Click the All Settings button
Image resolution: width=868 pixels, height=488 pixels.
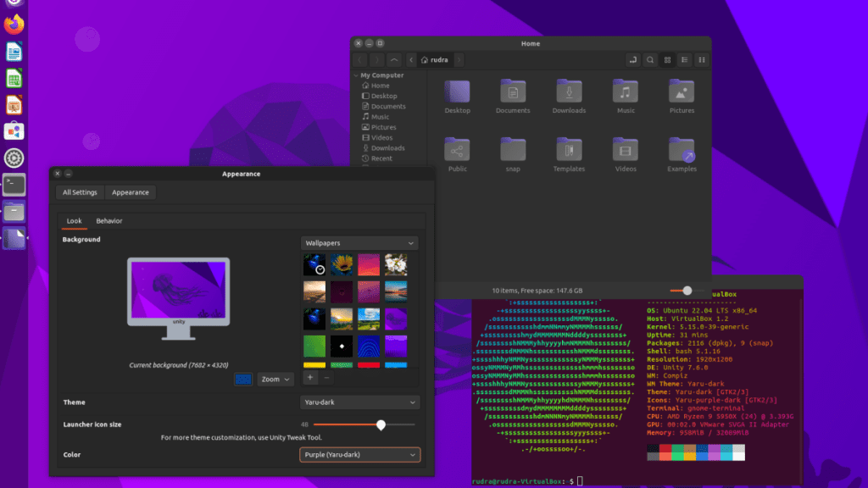click(79, 192)
